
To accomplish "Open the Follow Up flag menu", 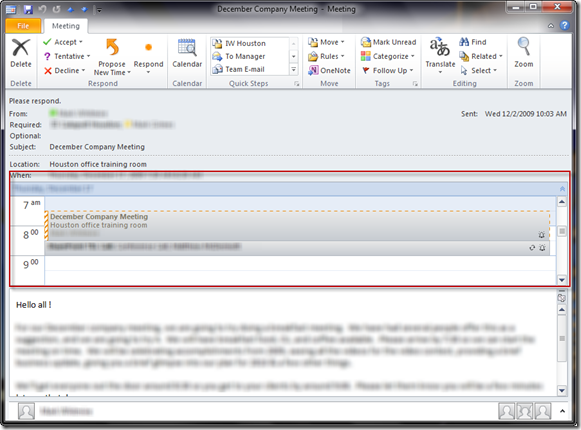I will pos(387,70).
